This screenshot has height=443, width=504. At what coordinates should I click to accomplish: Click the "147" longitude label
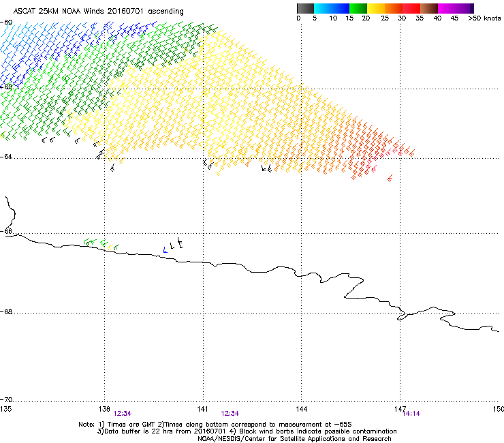[400, 409]
